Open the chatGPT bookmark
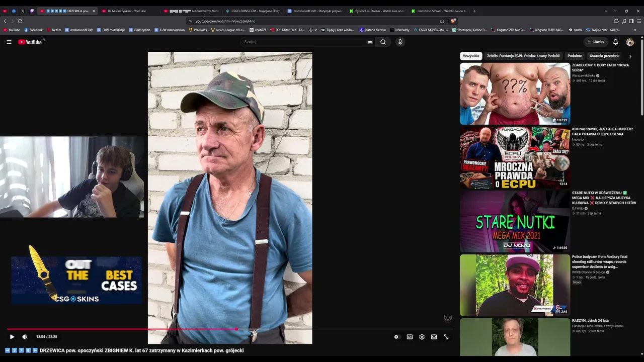Screen dimensions: 644x362 (258, 30)
